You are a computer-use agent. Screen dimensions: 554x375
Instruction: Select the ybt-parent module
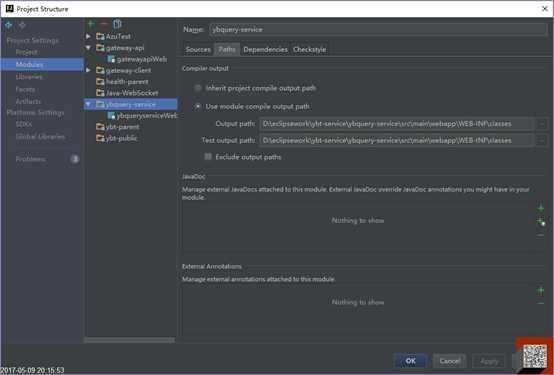pos(122,127)
